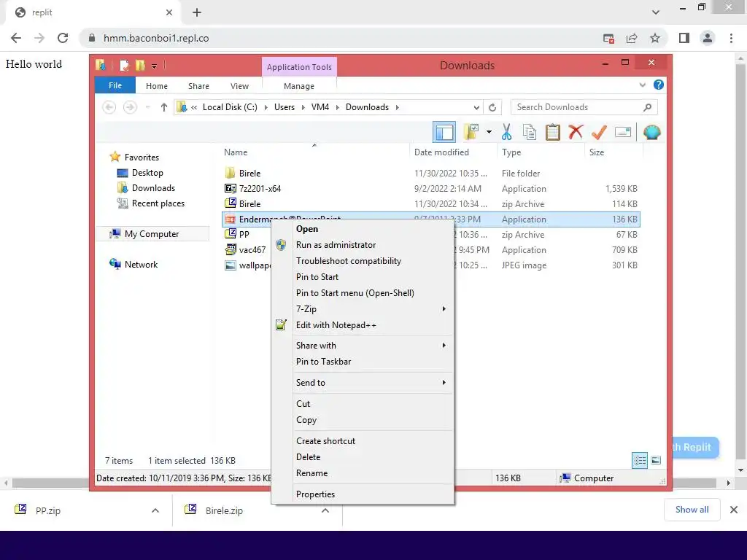The height and width of the screenshot is (560, 747).
Task: Bookmark this page with the star icon
Action: pyautogui.click(x=655, y=38)
